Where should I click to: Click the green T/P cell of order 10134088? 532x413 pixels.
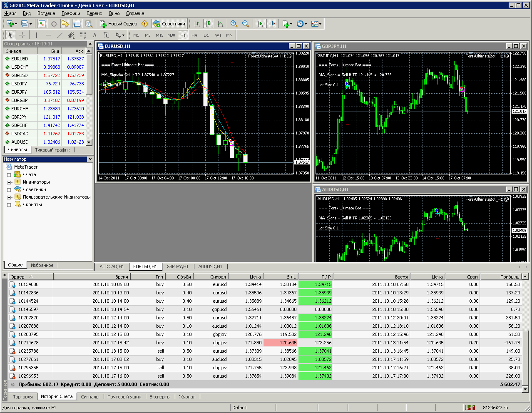click(316, 284)
